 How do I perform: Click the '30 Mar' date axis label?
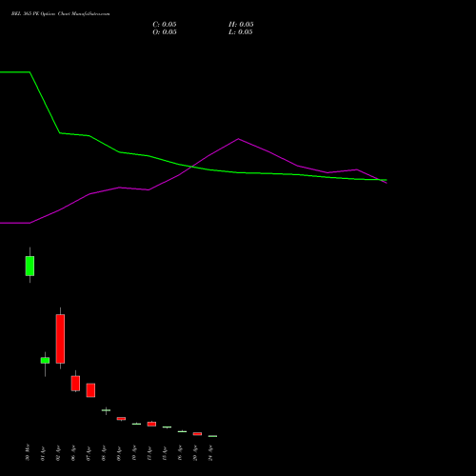28,452
